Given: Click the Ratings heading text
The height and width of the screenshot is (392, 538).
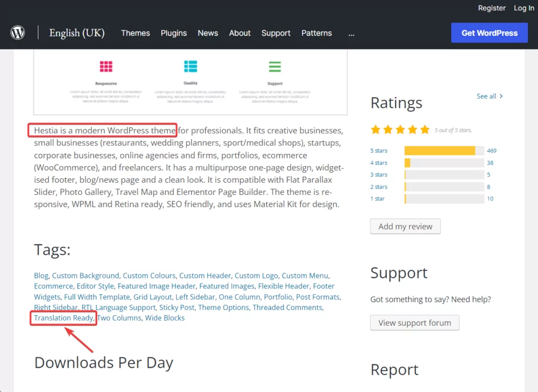Looking at the screenshot, I should click(396, 102).
